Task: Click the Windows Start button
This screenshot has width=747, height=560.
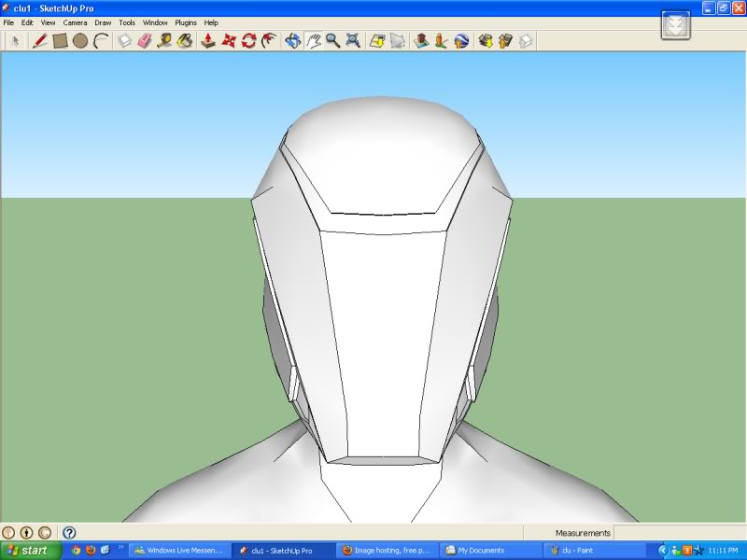Action: pyautogui.click(x=31, y=551)
